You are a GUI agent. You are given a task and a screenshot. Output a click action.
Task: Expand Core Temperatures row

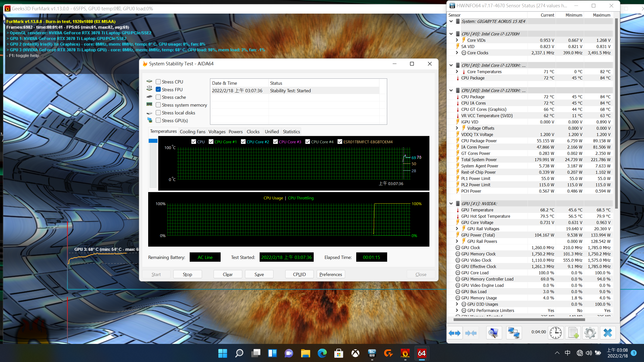(x=457, y=72)
